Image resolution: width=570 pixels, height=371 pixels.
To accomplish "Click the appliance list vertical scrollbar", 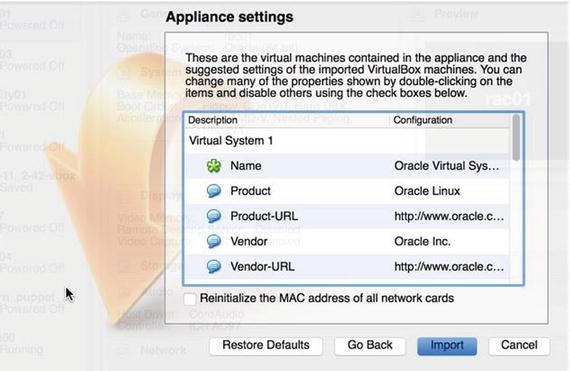I will (x=516, y=198).
